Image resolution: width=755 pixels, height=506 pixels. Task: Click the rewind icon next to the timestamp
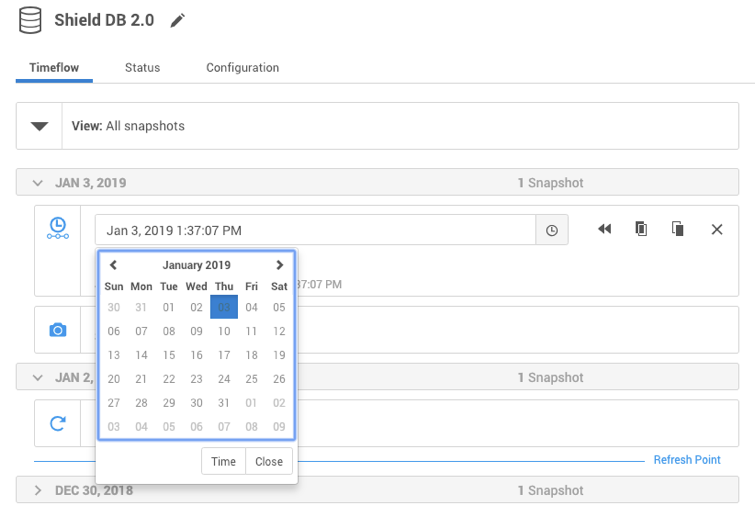point(604,229)
